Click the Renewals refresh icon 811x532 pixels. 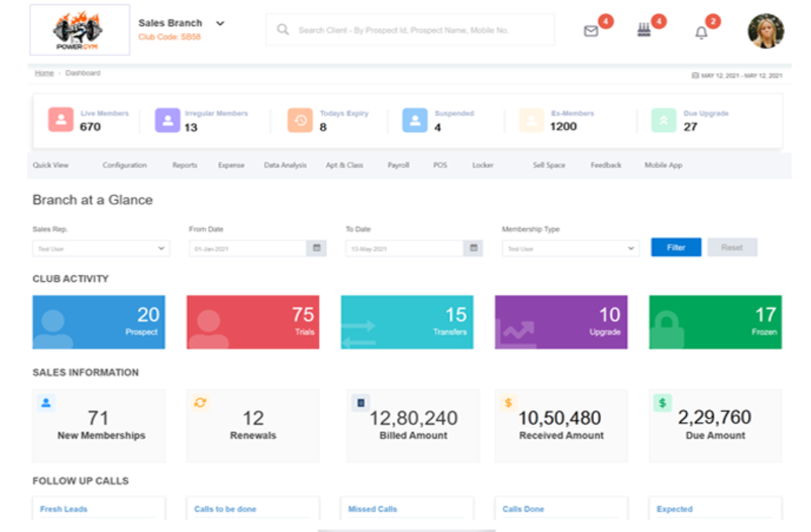point(199,402)
